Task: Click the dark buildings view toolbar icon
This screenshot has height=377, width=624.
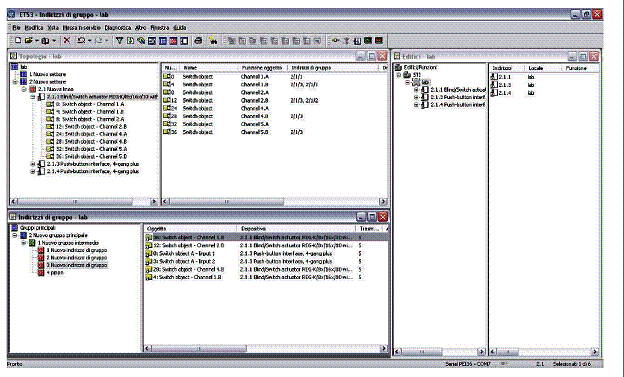Action: (x=152, y=41)
